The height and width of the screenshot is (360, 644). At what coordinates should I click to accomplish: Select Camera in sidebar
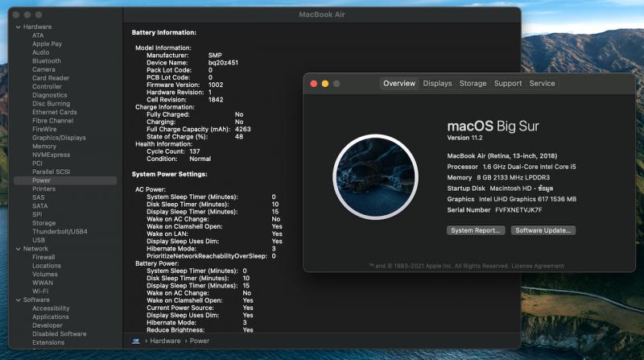(x=43, y=69)
